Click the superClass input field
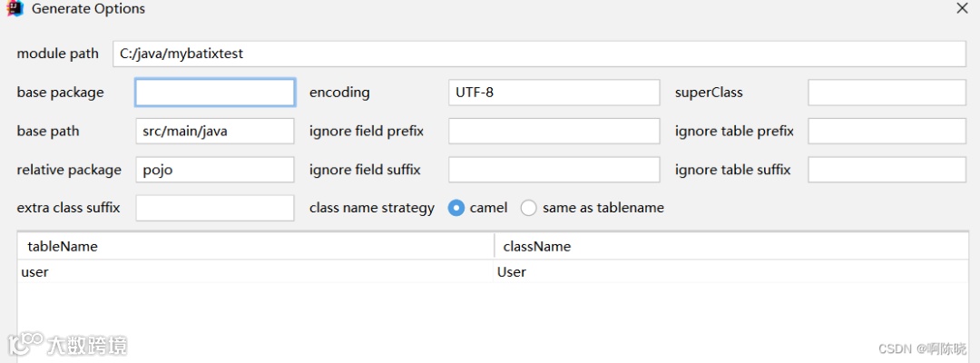The width and height of the screenshot is (980, 363). 887,93
